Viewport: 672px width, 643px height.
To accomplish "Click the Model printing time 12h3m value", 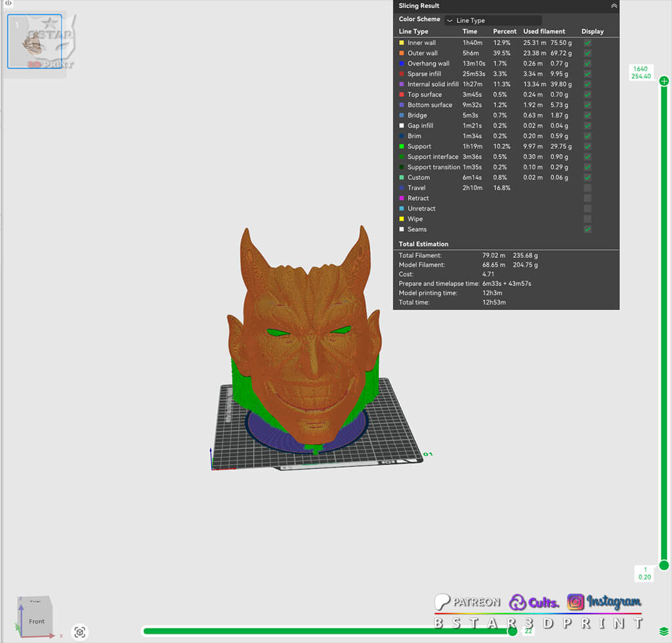I will [x=492, y=293].
